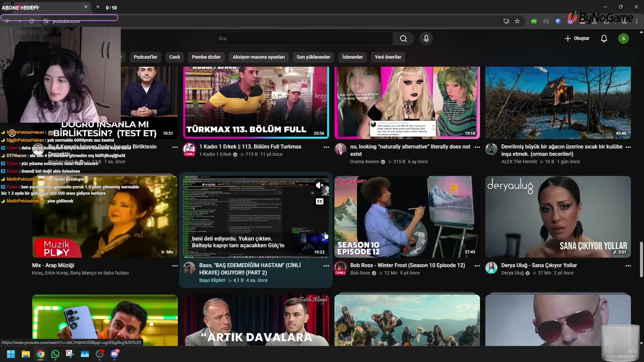Open the Drama Kween channel name link

point(364,162)
